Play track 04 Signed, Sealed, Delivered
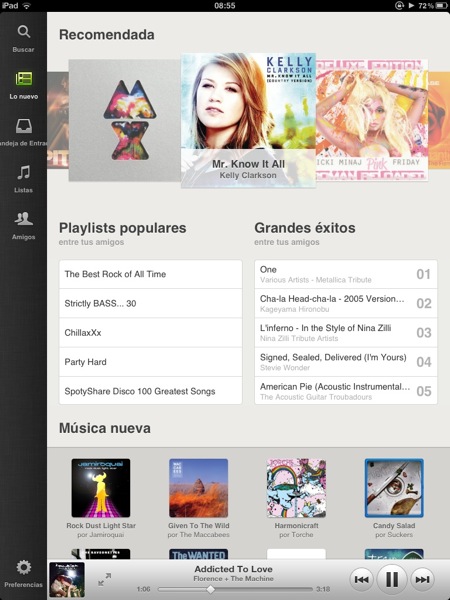450x600 pixels. [x=346, y=362]
